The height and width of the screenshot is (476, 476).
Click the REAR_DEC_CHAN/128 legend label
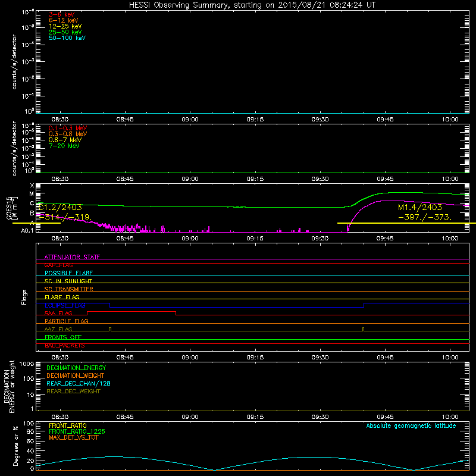pyautogui.click(x=79, y=383)
